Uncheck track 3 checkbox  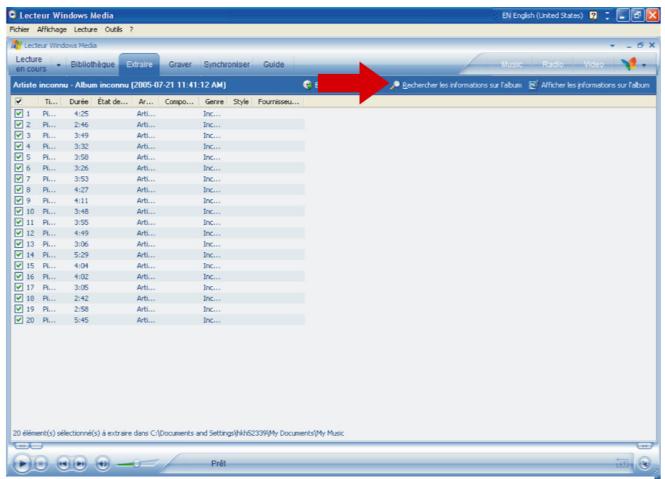point(18,135)
